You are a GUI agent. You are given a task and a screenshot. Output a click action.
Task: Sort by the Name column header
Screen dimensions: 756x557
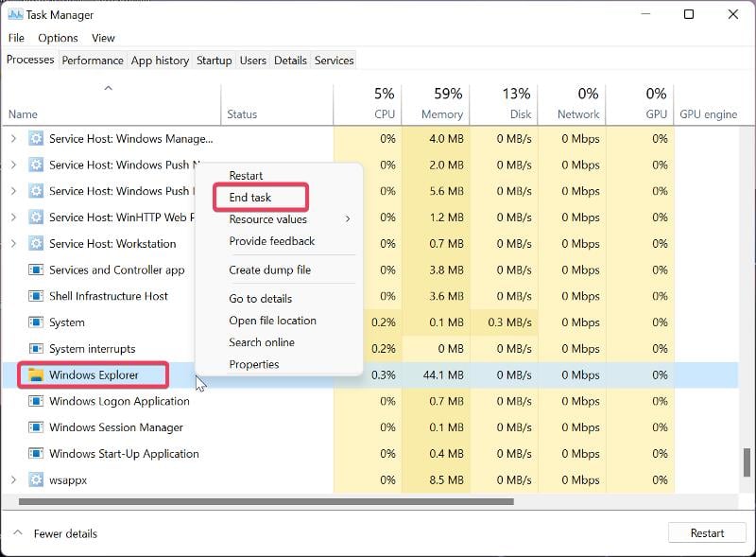click(112, 103)
